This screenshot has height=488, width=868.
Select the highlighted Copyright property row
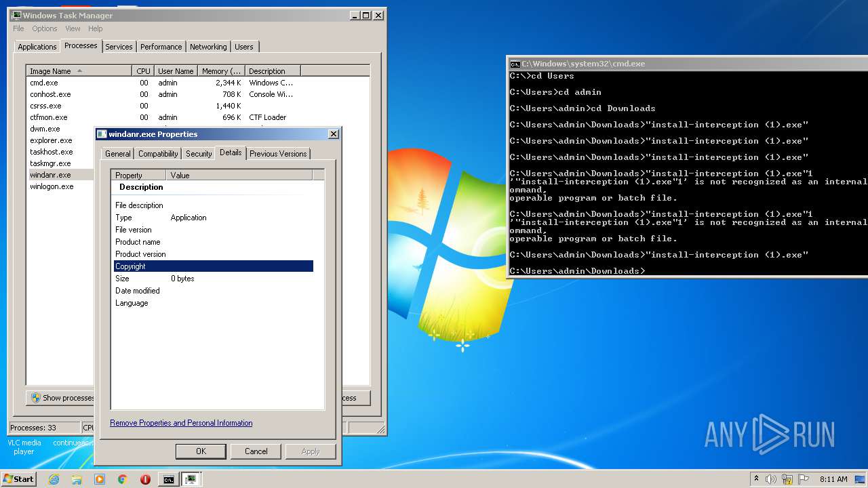point(214,266)
